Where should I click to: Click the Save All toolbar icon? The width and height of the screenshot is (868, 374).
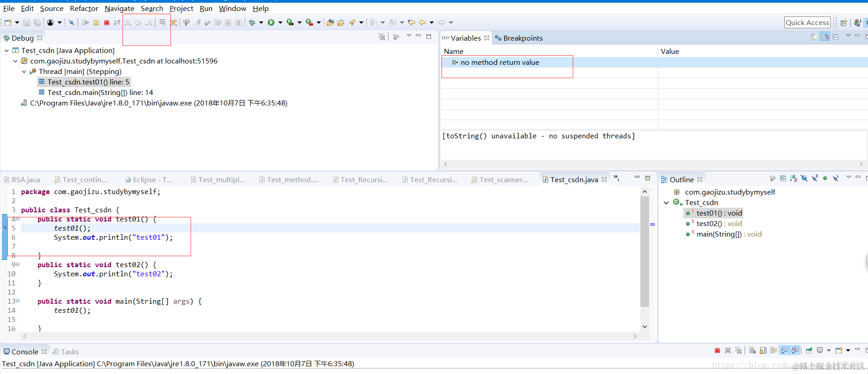37,22
